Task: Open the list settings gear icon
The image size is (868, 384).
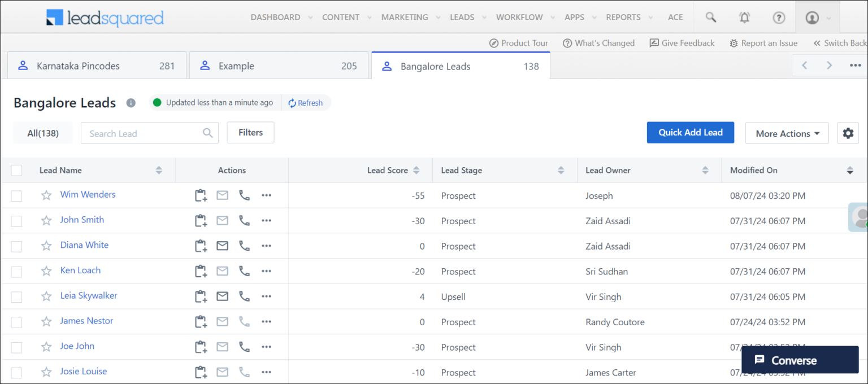Action: pyautogui.click(x=848, y=133)
